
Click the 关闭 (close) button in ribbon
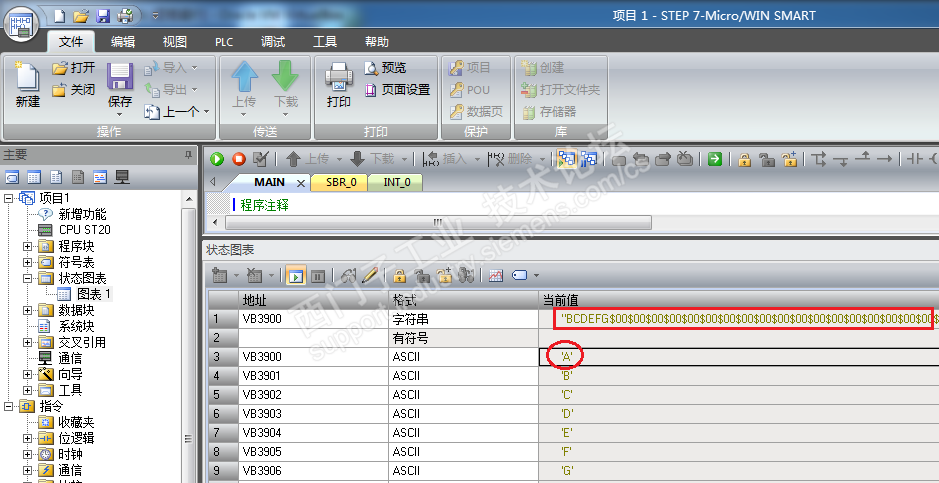(x=74, y=90)
